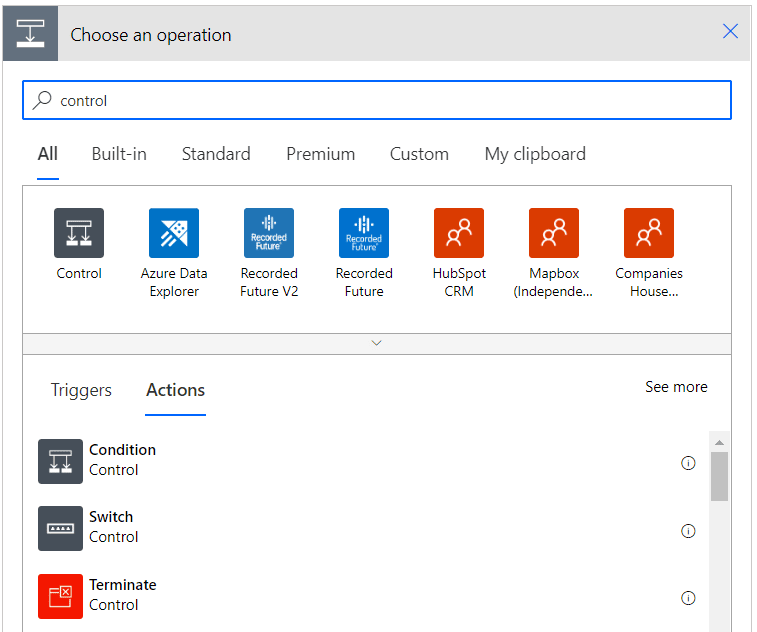Image resolution: width=757 pixels, height=632 pixels.
Task: Click into the control search field
Action: click(377, 100)
